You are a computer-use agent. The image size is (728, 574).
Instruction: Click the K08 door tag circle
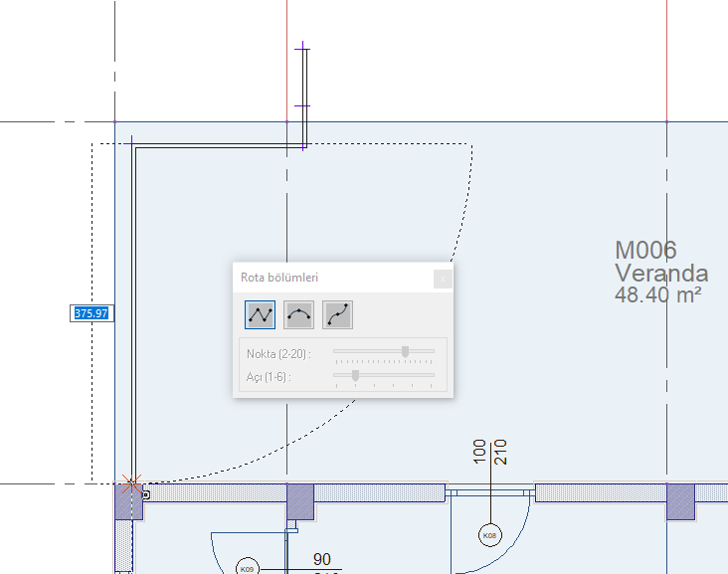490,535
